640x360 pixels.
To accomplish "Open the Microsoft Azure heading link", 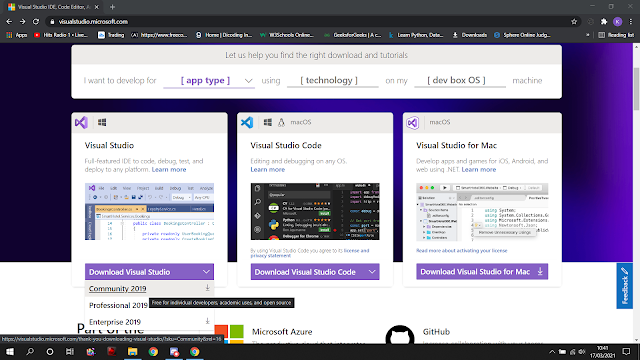I will pyautogui.click(x=282, y=332).
